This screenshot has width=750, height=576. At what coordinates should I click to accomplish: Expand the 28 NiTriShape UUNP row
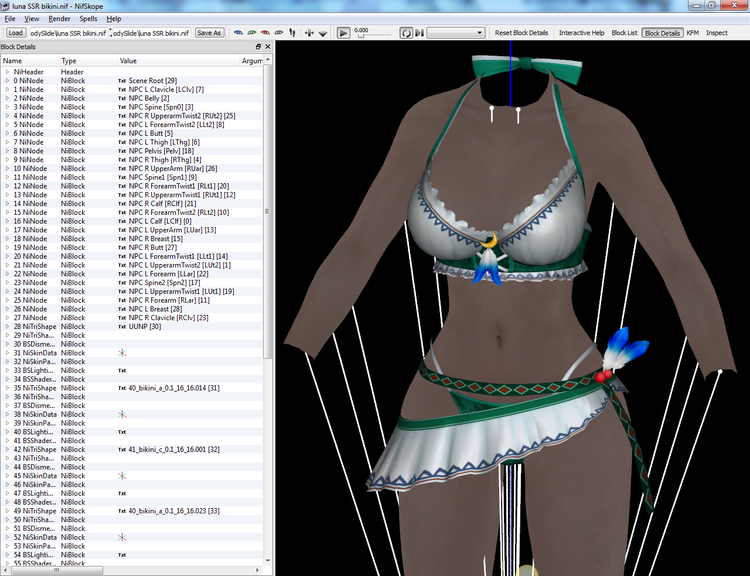[7, 326]
